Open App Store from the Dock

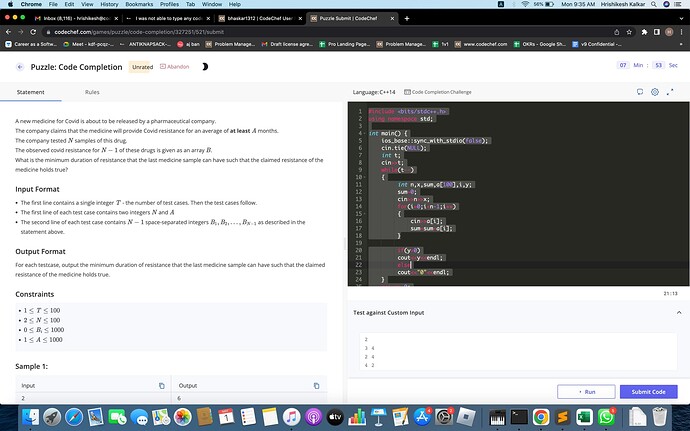point(422,416)
